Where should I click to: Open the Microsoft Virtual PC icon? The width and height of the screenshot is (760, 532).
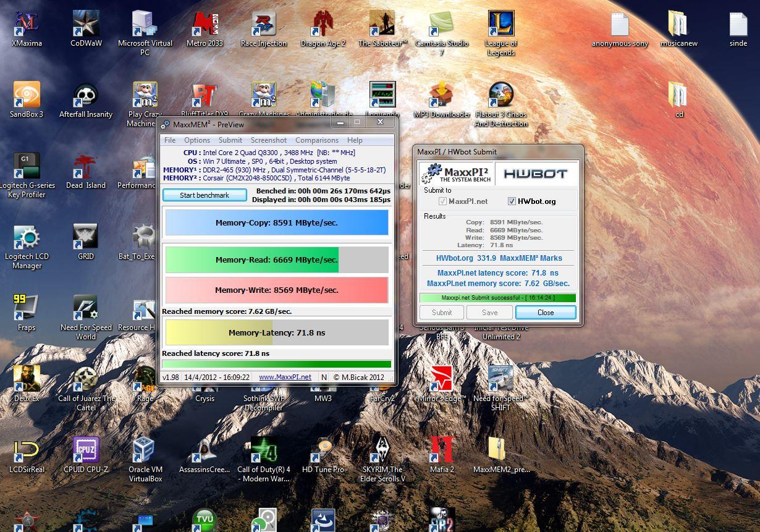tap(145, 33)
